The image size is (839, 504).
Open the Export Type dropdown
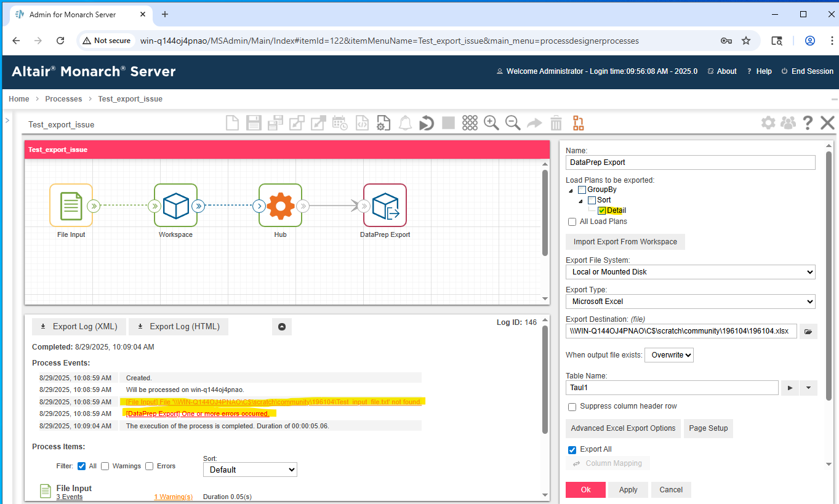pyautogui.click(x=690, y=301)
